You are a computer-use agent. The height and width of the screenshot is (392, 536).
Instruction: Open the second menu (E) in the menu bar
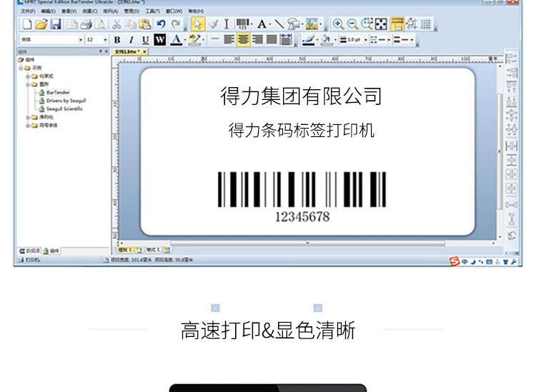48,11
